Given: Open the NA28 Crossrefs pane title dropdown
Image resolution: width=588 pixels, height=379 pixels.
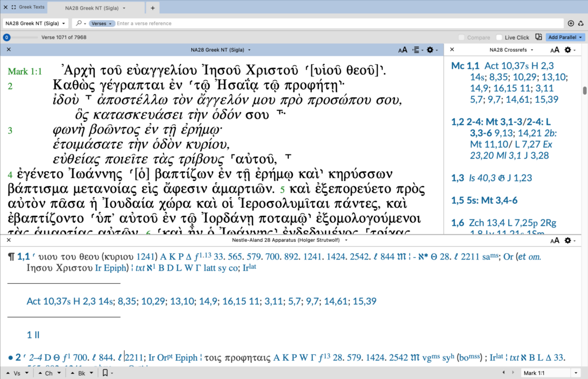Looking at the screenshot, I should tap(532, 50).
